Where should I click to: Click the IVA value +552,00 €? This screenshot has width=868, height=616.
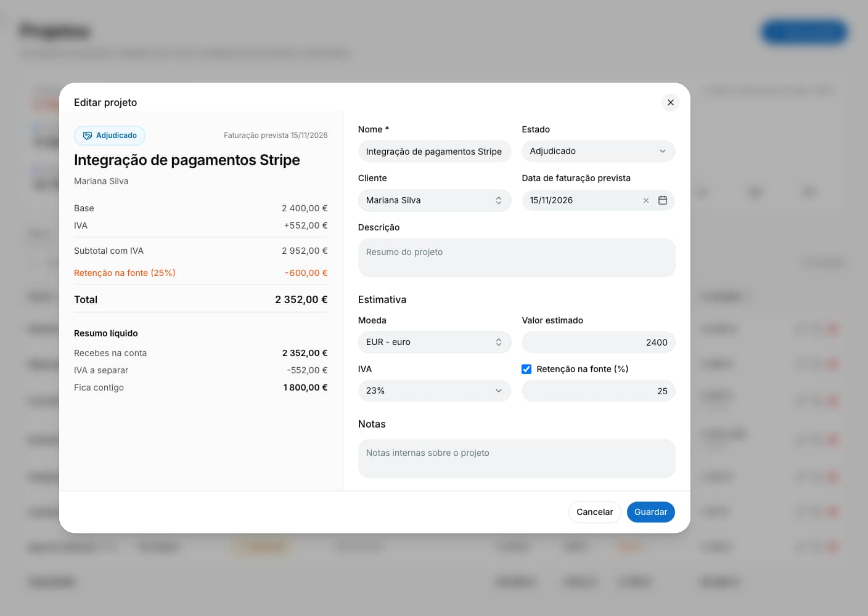click(306, 225)
